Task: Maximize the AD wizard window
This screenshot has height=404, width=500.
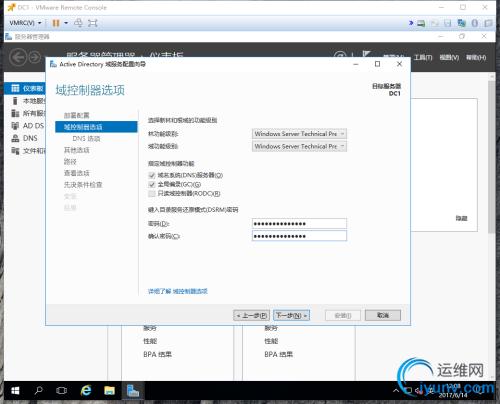Action: (x=377, y=64)
